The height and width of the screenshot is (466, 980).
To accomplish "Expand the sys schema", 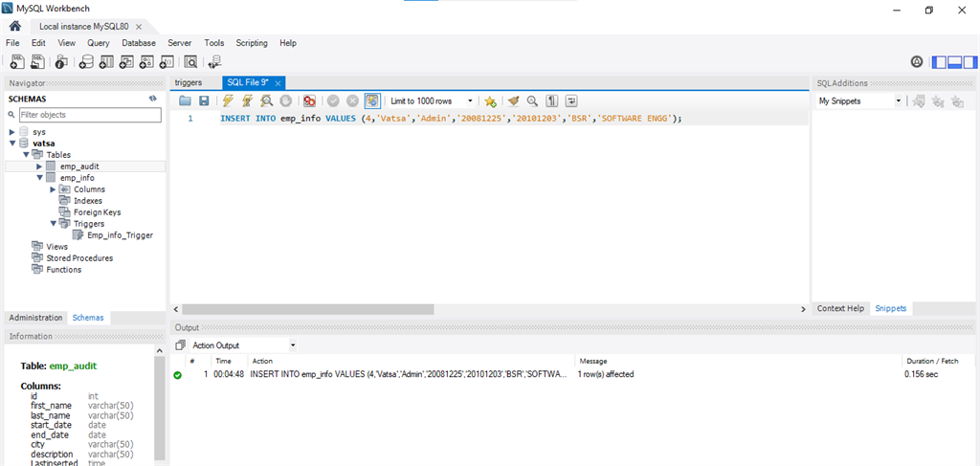I will pyautogui.click(x=11, y=132).
